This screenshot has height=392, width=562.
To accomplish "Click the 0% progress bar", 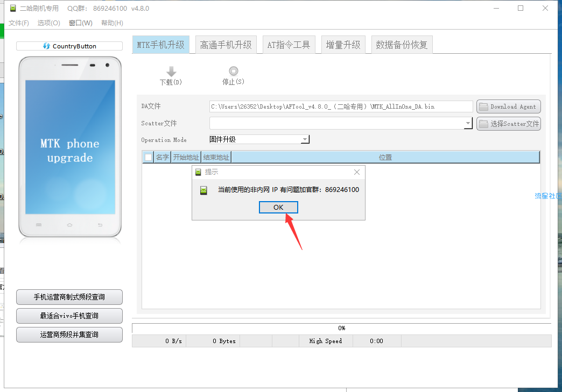I will [x=342, y=328].
